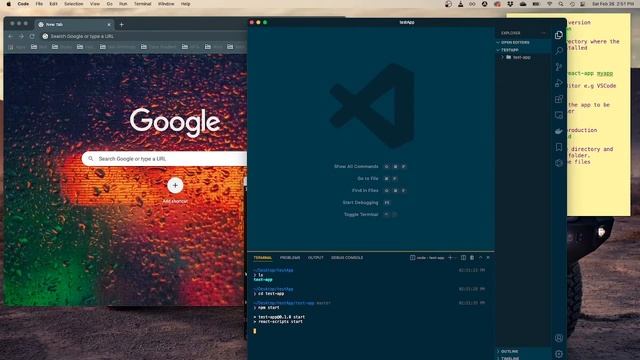Click the Wi-Fi icon in the menu bar

[x=549, y=4]
